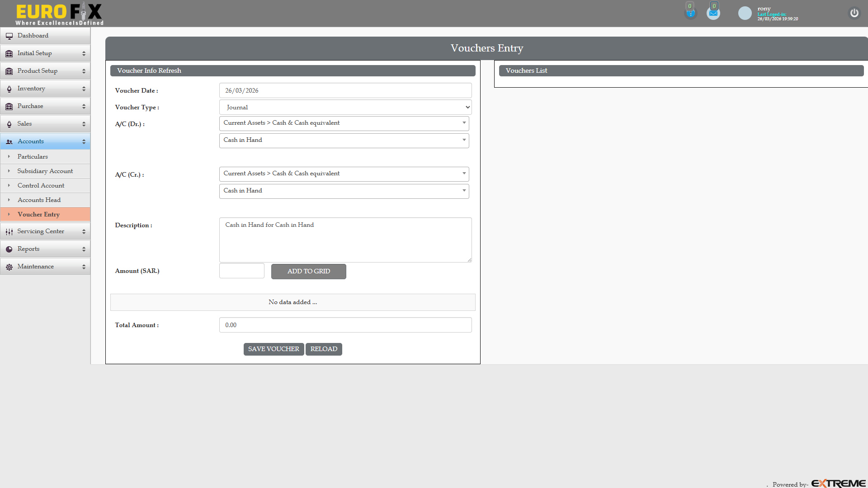Click the SAVE VOUCHER button
The height and width of the screenshot is (488, 868).
[274, 349]
